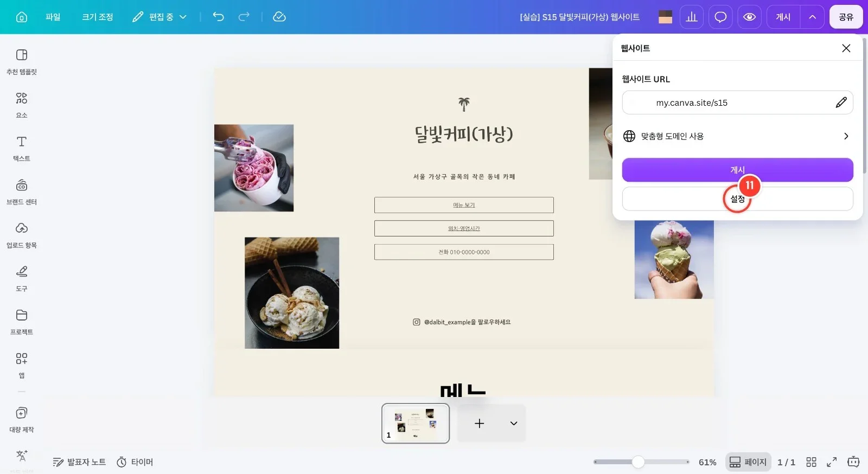
Task: Redo the last action
Action: (x=244, y=17)
